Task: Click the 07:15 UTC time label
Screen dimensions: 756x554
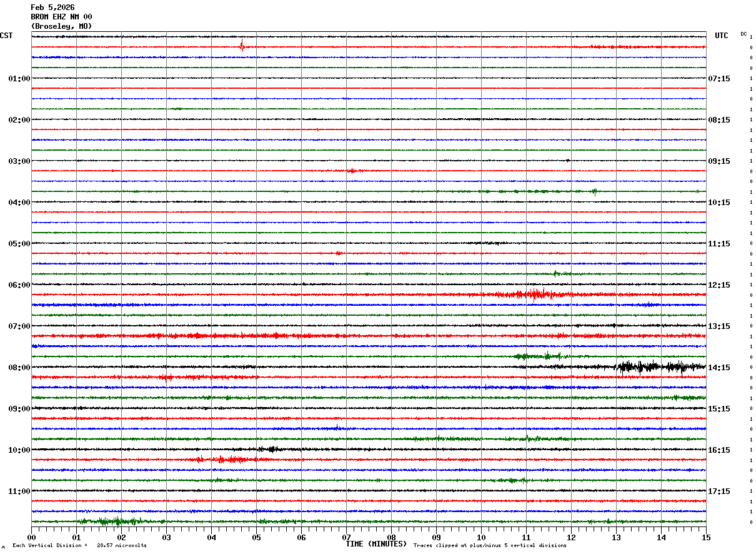Action: [x=719, y=79]
